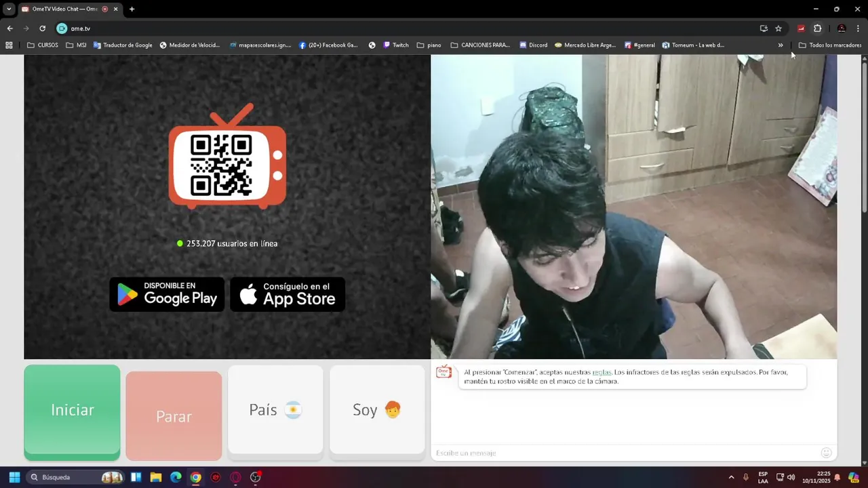This screenshot has height=488, width=868.
Task: Open the Medidor de Velocid... bookmark
Action: point(190,45)
